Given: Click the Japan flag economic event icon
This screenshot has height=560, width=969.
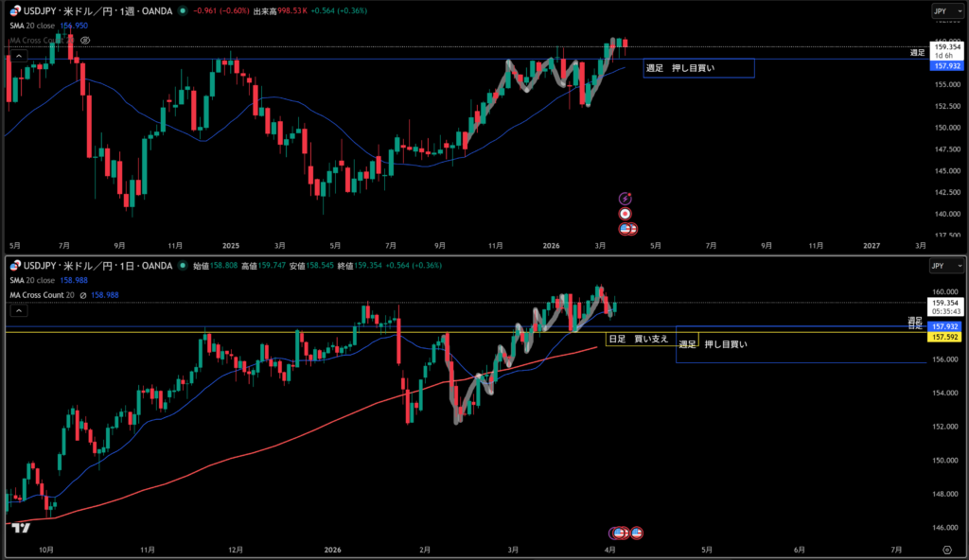Looking at the screenshot, I should 625,214.
